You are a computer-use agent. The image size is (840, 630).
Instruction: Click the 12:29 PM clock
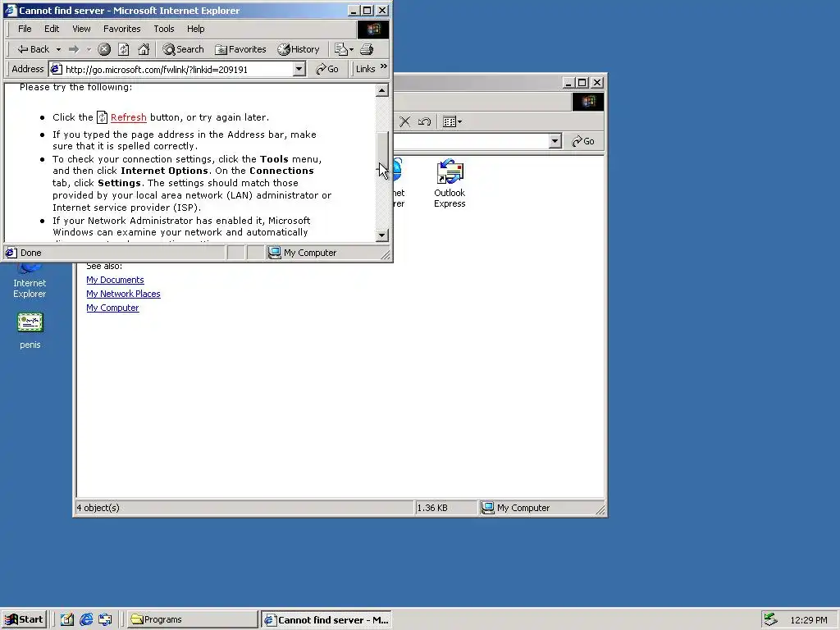pos(808,620)
